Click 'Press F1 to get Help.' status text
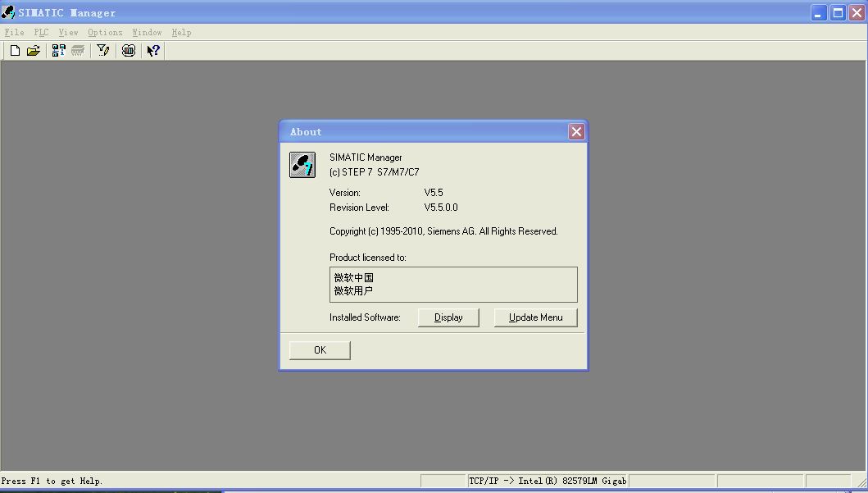Viewport: 868px width, 493px height. [x=52, y=481]
